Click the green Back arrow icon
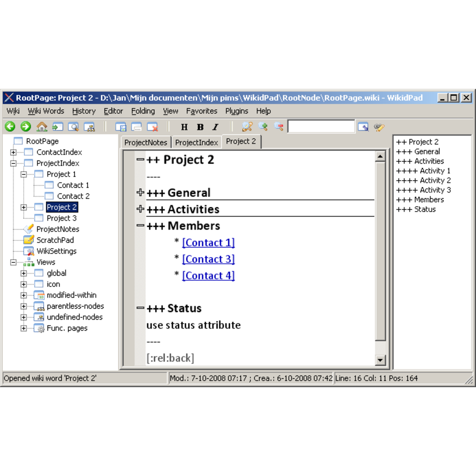 tap(10, 127)
